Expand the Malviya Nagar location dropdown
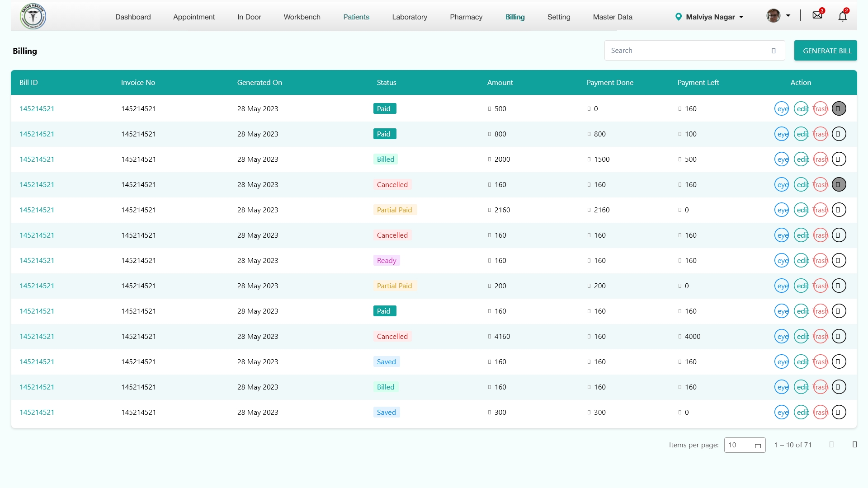This screenshot has width=868, height=488. (x=710, y=17)
